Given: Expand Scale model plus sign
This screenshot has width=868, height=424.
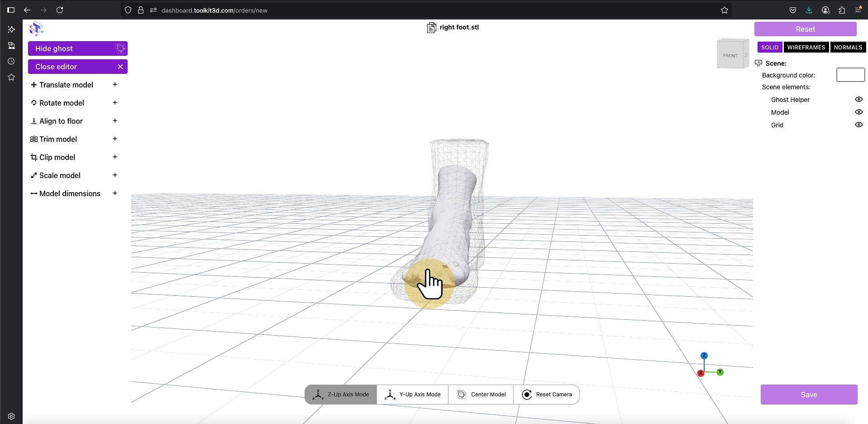Looking at the screenshot, I should click(115, 175).
